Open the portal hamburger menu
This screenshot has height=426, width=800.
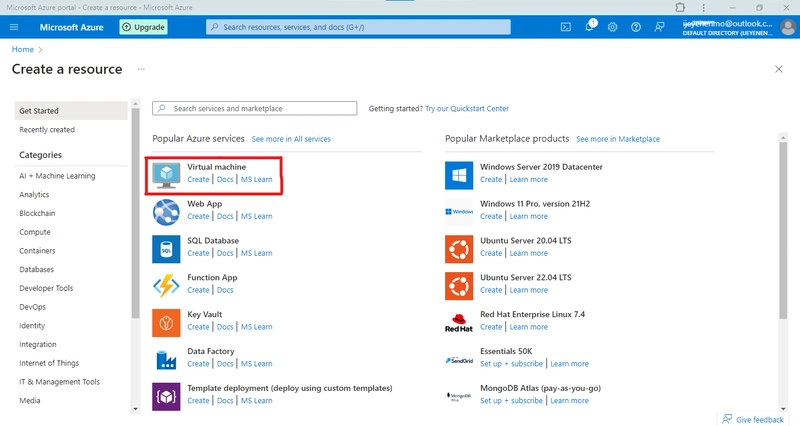(14, 27)
